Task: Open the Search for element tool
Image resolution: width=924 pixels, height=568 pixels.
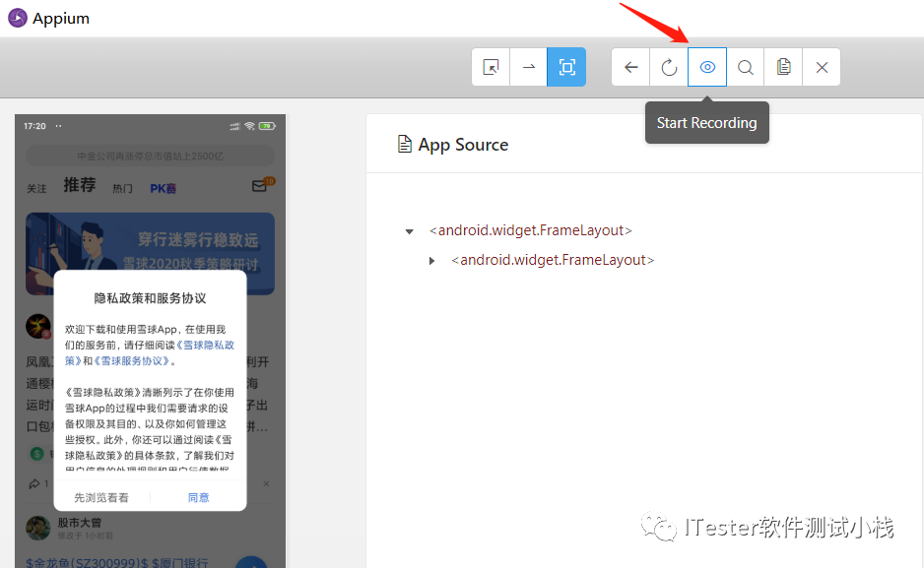Action: click(x=746, y=67)
